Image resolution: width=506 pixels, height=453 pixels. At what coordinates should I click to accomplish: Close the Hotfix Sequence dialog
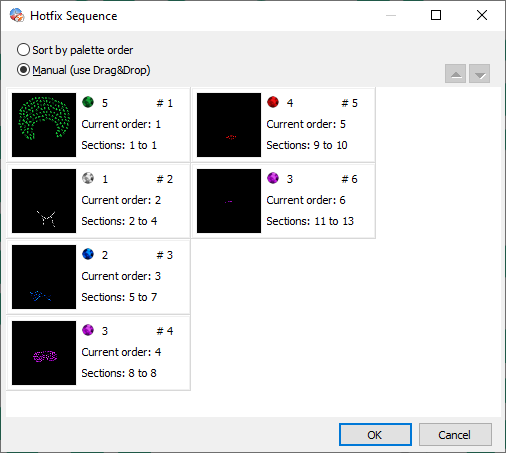(x=482, y=15)
